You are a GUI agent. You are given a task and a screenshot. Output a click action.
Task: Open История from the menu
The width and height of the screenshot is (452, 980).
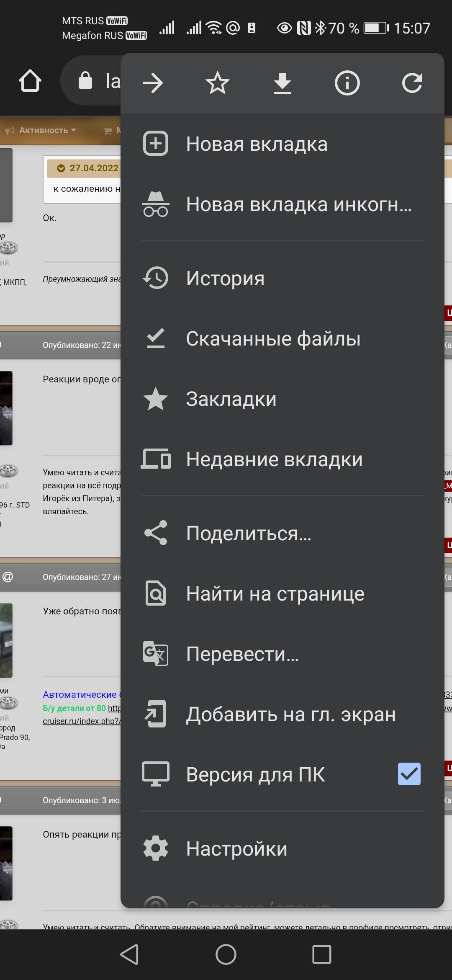pyautogui.click(x=282, y=278)
